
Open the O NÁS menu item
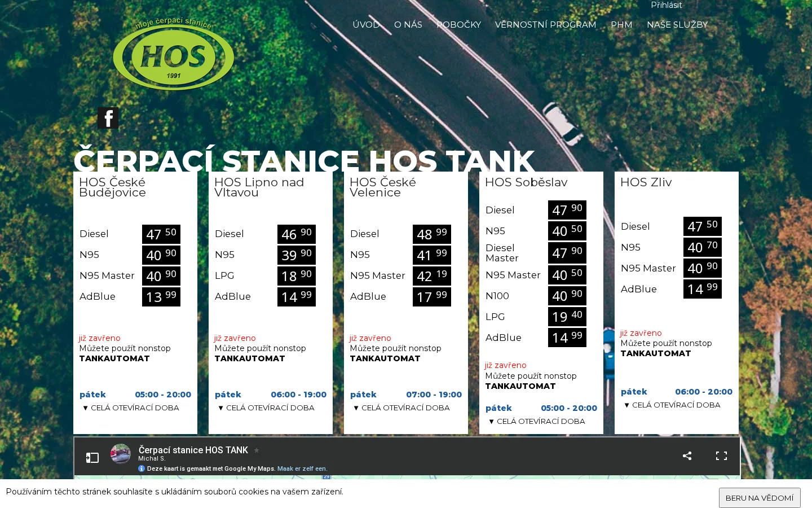pos(408,25)
